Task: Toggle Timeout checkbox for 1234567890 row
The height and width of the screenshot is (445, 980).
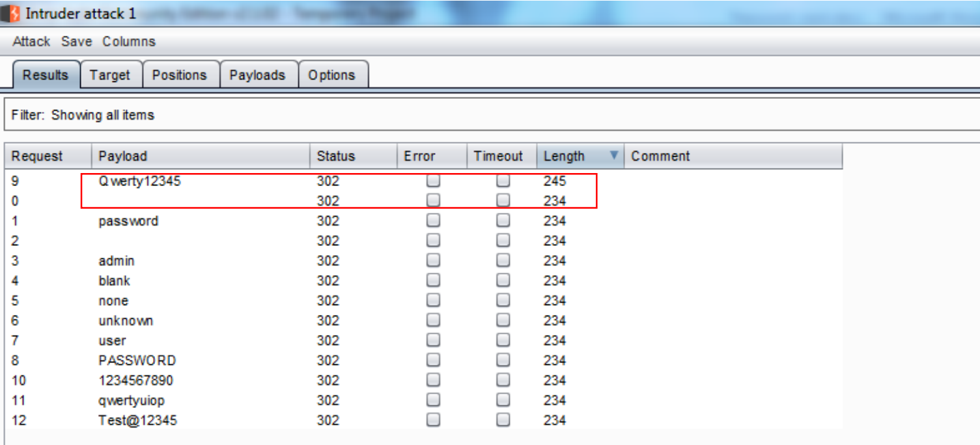Action: tap(503, 380)
